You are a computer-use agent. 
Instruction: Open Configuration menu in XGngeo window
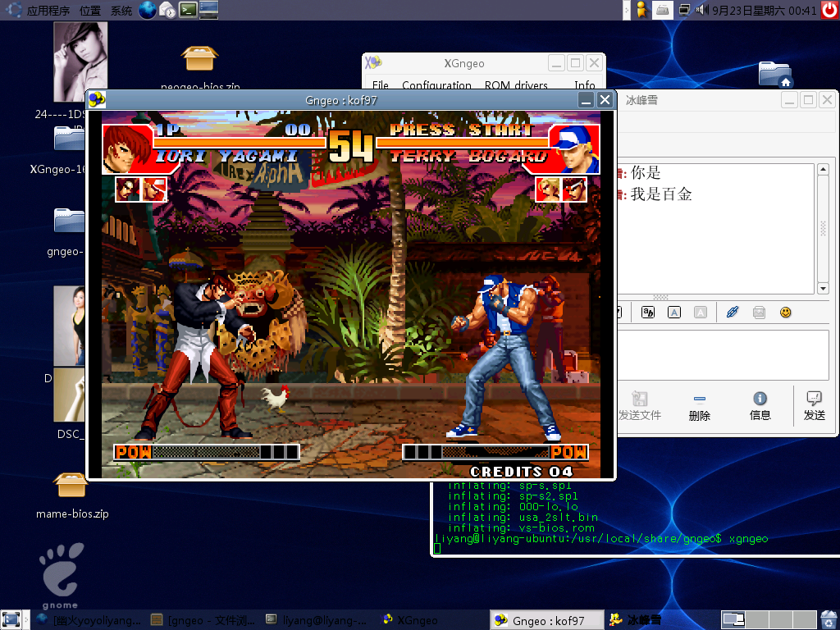pos(436,84)
